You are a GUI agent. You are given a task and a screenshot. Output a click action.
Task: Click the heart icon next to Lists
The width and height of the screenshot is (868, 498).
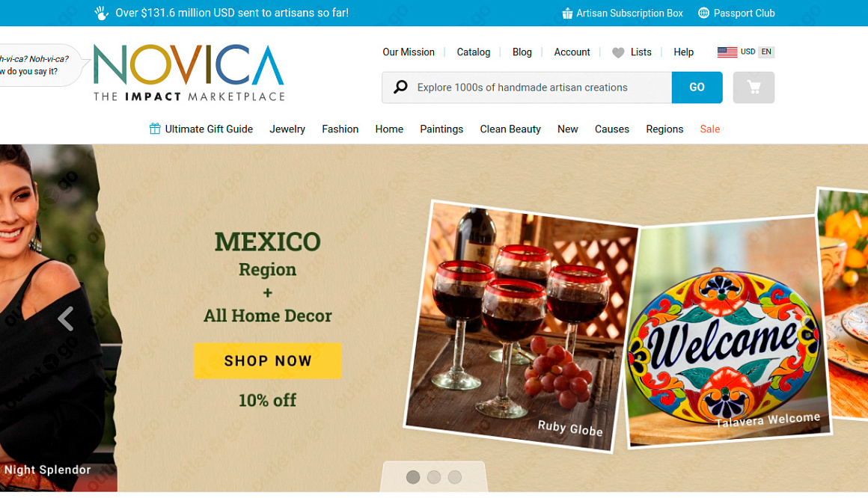click(618, 52)
